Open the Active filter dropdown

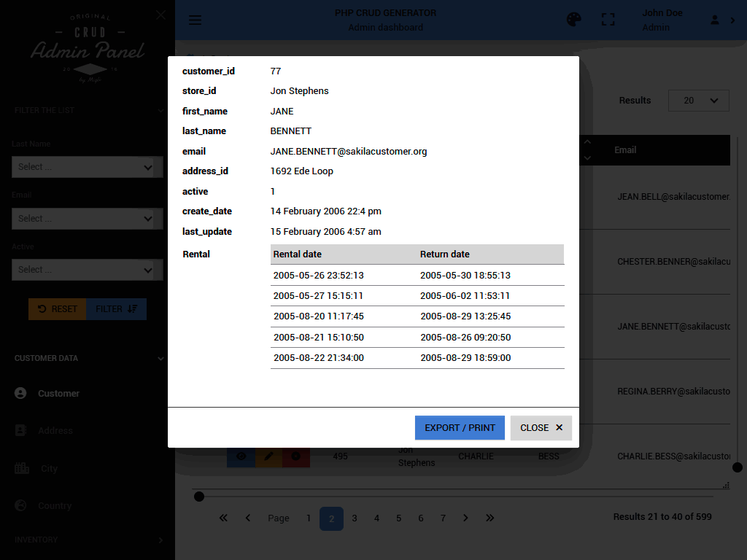87,269
